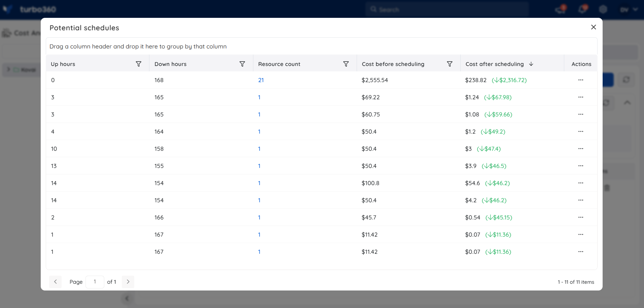The image size is (644, 308).
Task: Open resource count link in the 158 down hours row
Action: pyautogui.click(x=259, y=149)
